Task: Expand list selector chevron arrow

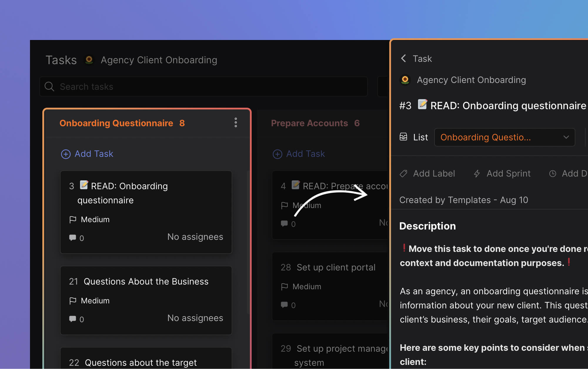Action: 566,137
